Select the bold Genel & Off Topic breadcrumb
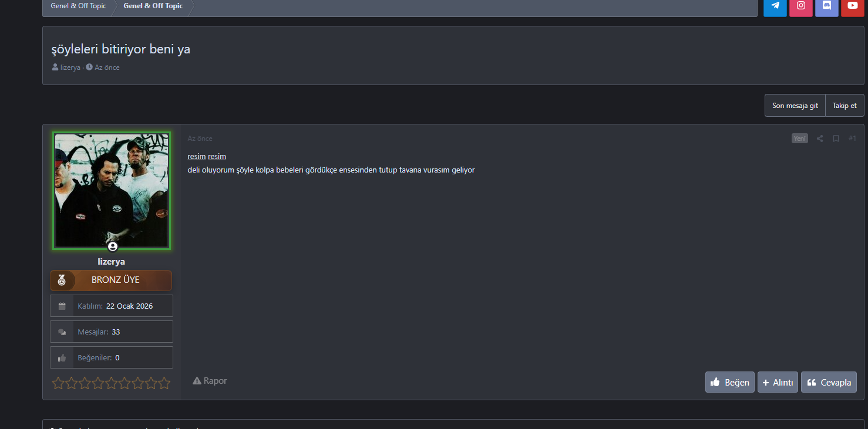The height and width of the screenshot is (429, 868). pyautogui.click(x=153, y=6)
